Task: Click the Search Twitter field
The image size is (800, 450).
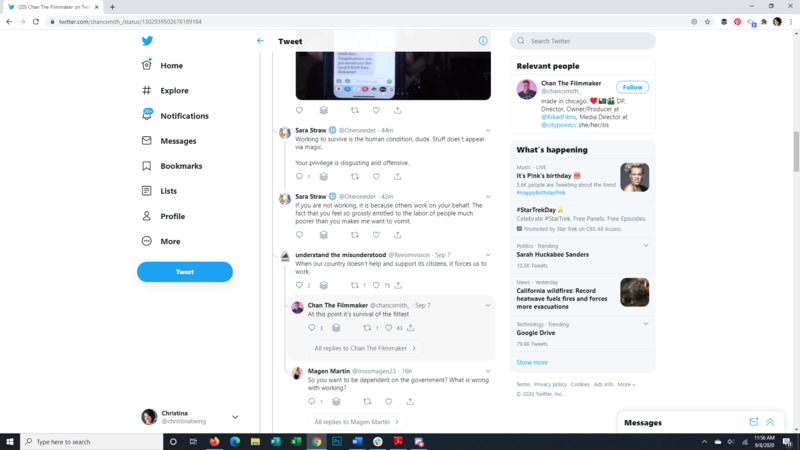Action: [590, 41]
